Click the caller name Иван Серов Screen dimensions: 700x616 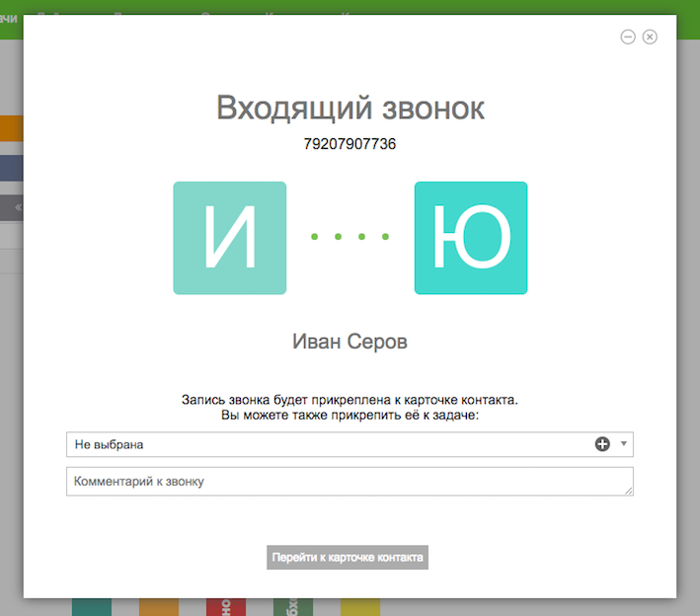coord(350,342)
